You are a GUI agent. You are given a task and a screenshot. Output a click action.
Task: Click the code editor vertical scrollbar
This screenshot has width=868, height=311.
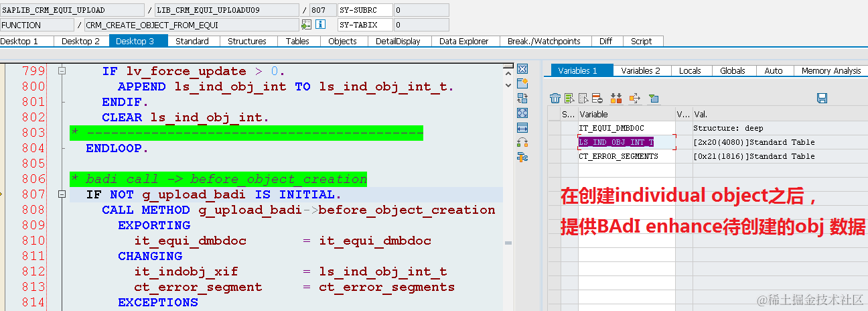(508, 187)
